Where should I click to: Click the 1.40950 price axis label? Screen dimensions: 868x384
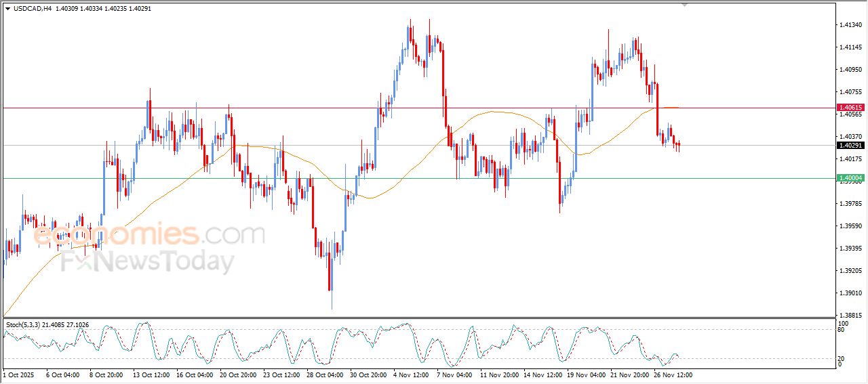pos(850,70)
